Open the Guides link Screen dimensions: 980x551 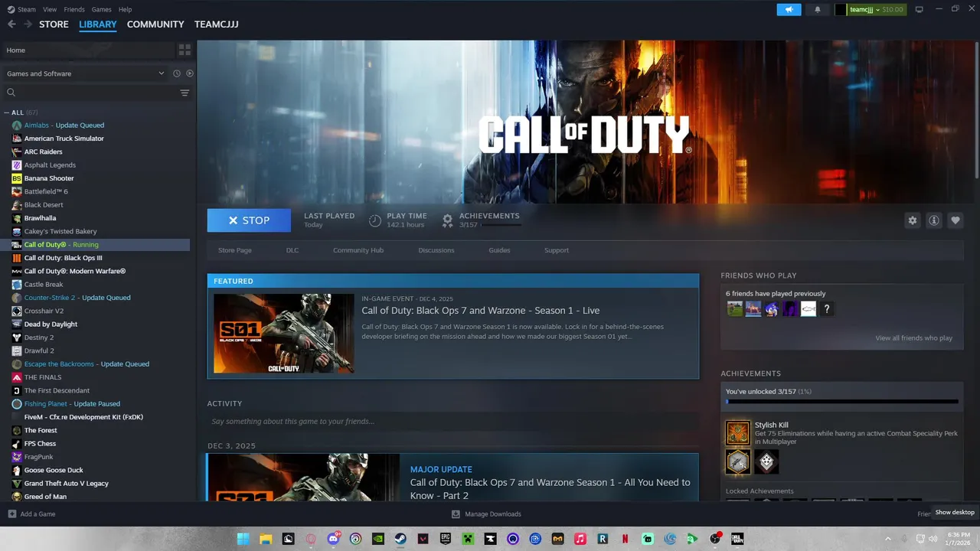click(x=499, y=250)
